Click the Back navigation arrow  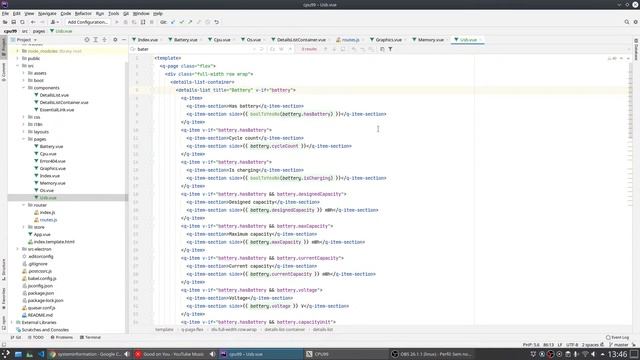(33, 22)
